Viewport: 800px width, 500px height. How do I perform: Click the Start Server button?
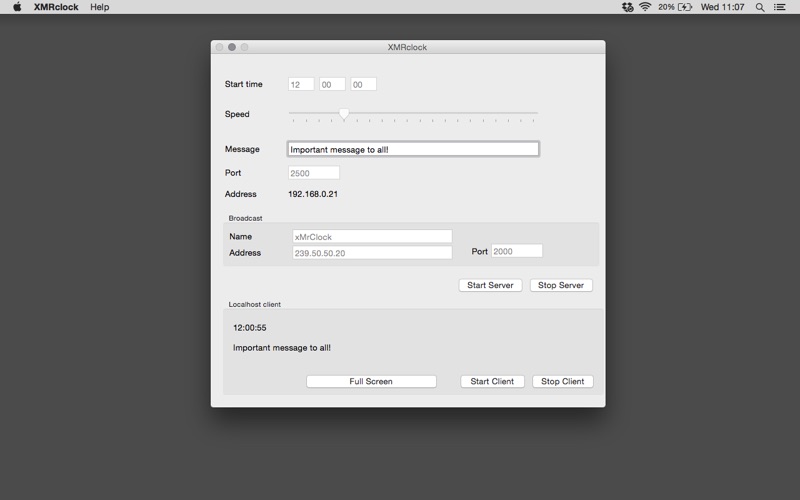click(490, 285)
